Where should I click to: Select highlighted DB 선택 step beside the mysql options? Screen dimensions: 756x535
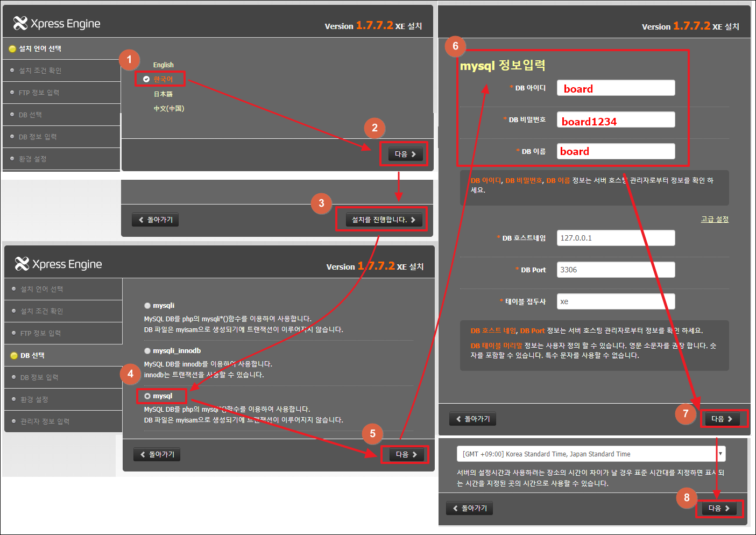63,355
